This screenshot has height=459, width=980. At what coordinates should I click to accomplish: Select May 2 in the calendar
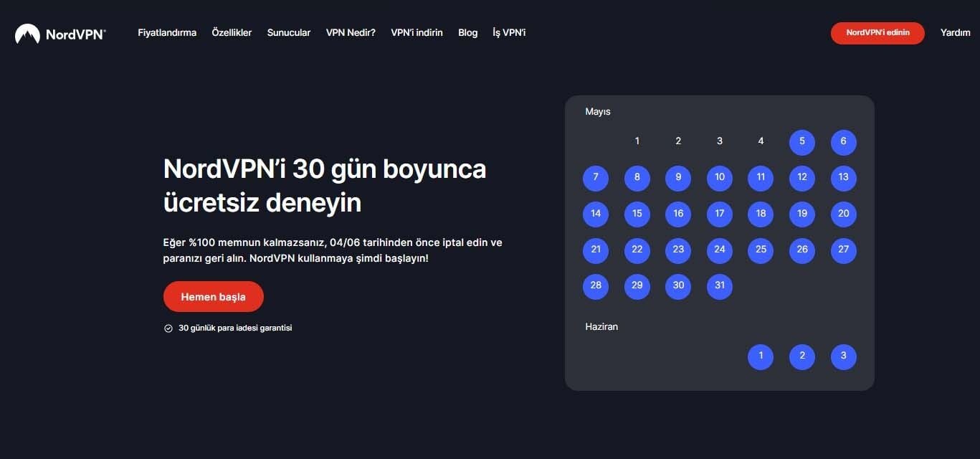[678, 141]
